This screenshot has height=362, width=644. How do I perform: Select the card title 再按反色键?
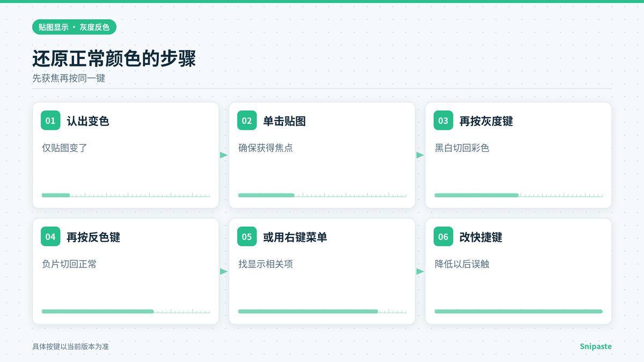tap(93, 237)
